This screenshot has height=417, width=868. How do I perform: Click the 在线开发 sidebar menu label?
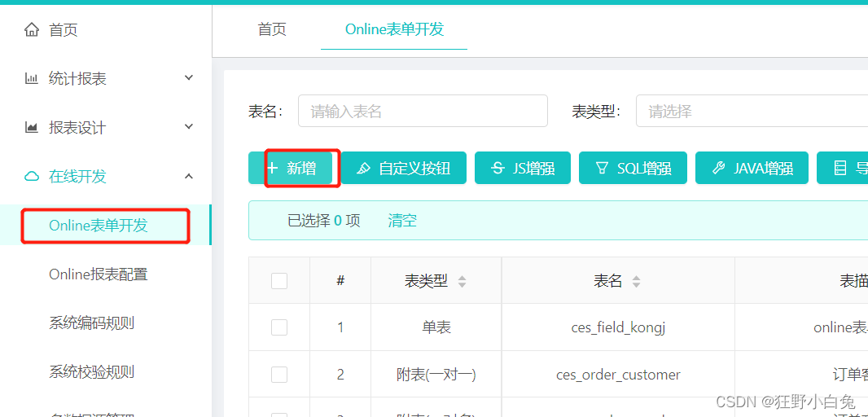(77, 177)
